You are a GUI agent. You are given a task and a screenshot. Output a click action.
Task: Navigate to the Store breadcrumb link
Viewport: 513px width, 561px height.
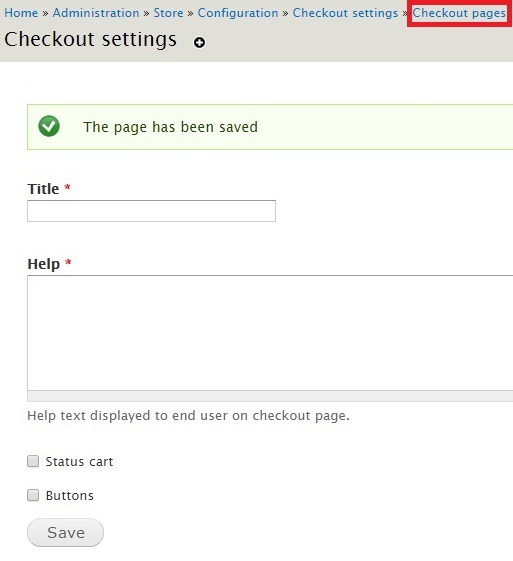pos(168,13)
